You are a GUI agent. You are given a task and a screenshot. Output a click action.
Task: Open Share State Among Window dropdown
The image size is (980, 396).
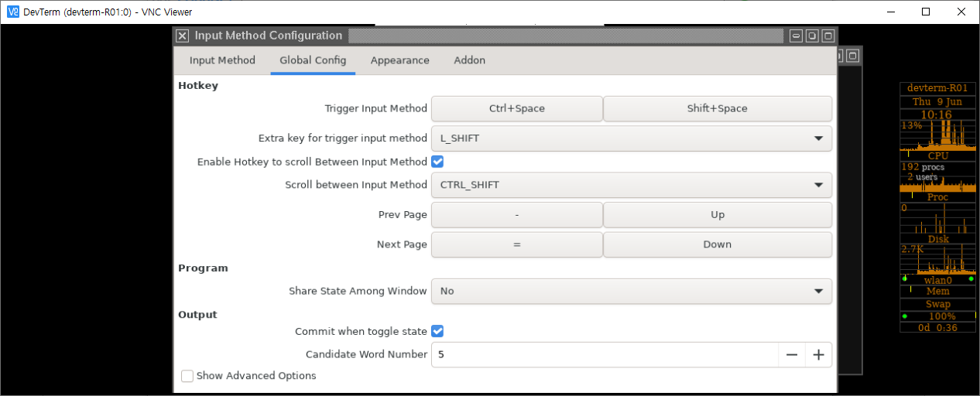point(631,292)
